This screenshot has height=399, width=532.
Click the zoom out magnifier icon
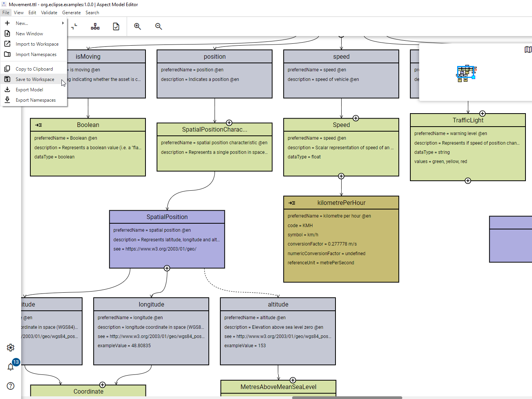click(159, 26)
